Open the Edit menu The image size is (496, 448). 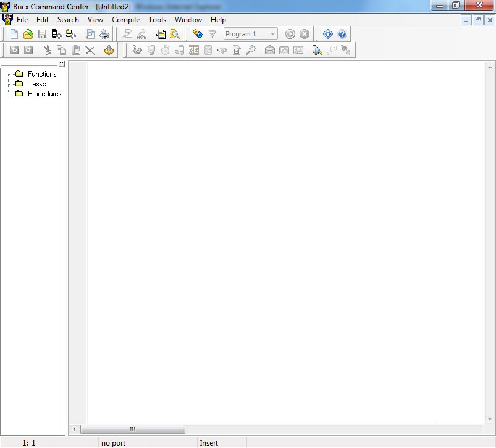click(x=43, y=20)
